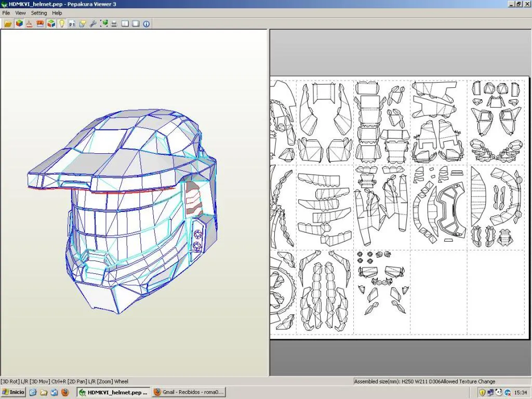532x399 pixels.
Task: Click the layout icon left of info icon
Action: click(x=136, y=23)
